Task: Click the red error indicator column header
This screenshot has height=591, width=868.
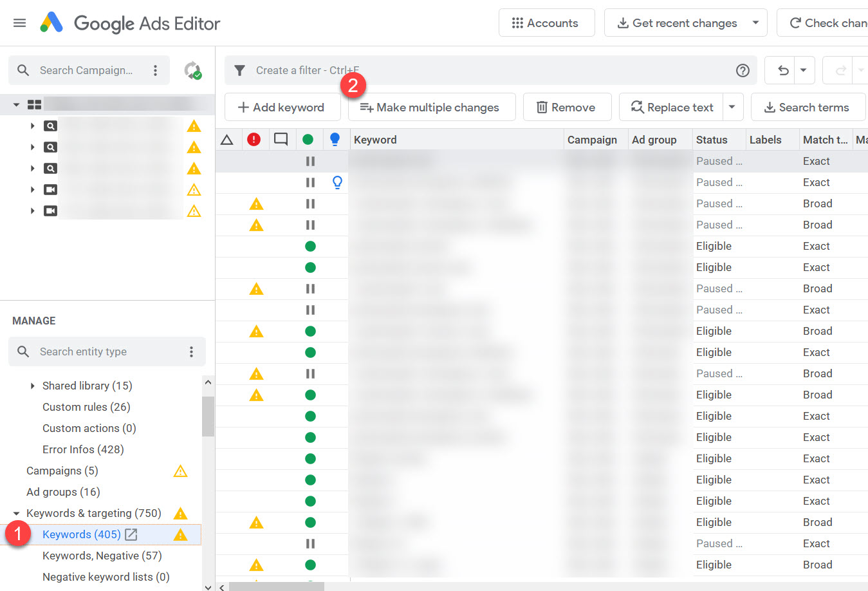Action: click(x=254, y=139)
